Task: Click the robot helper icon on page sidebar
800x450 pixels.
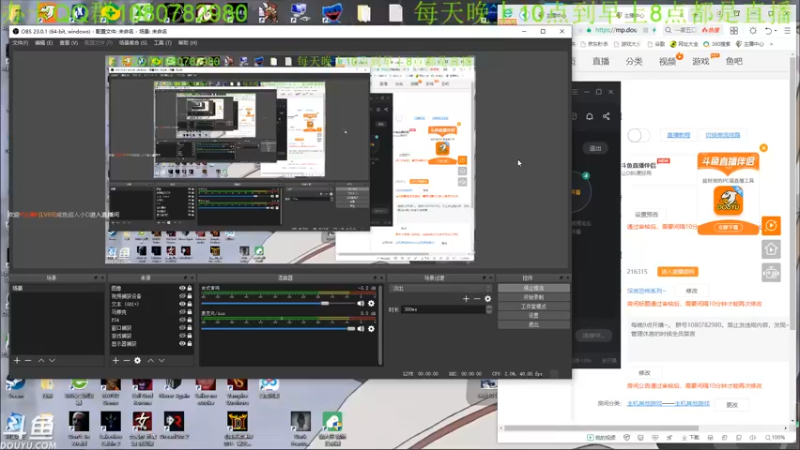Action: click(x=771, y=273)
